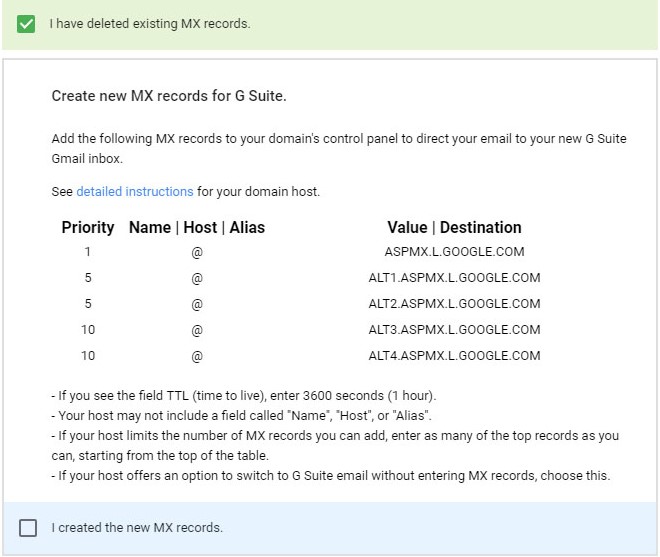The height and width of the screenshot is (557, 660).
Task: Click the ALT2.ASPMX.L.GOOGLE.COM destination value
Action: click(454, 304)
